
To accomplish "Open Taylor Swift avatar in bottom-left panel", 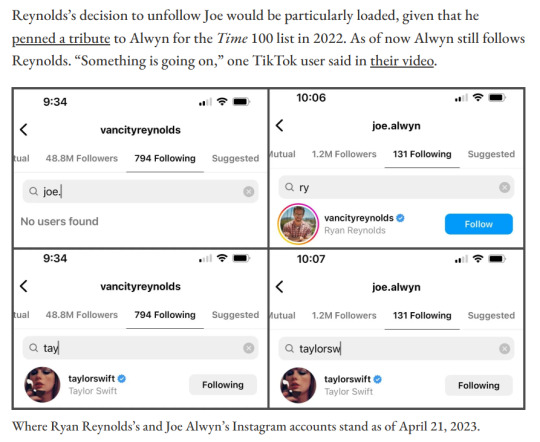I will 42,384.
